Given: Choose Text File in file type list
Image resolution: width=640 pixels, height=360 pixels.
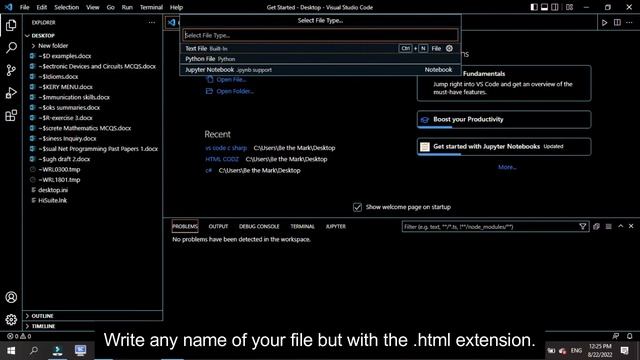Looking at the screenshot, I should 320,48.
